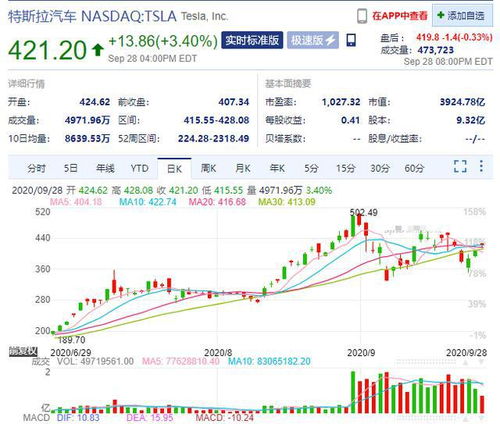The image size is (500, 424).
Task: Click the mobile device icon after 极速版
Action: point(351,40)
